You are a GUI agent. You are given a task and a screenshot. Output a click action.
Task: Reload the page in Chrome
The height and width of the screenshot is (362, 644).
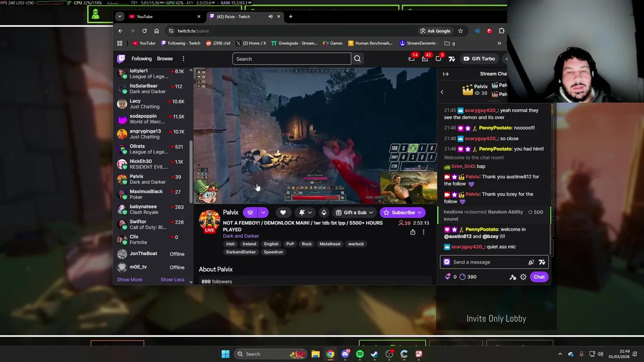144,31
